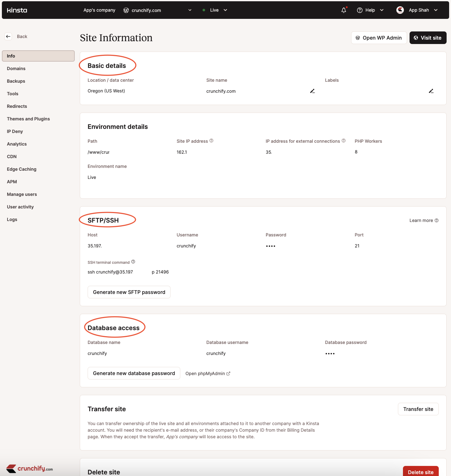451x476 pixels.
Task: Select the Info sidebar item
Action: [x=38, y=56]
